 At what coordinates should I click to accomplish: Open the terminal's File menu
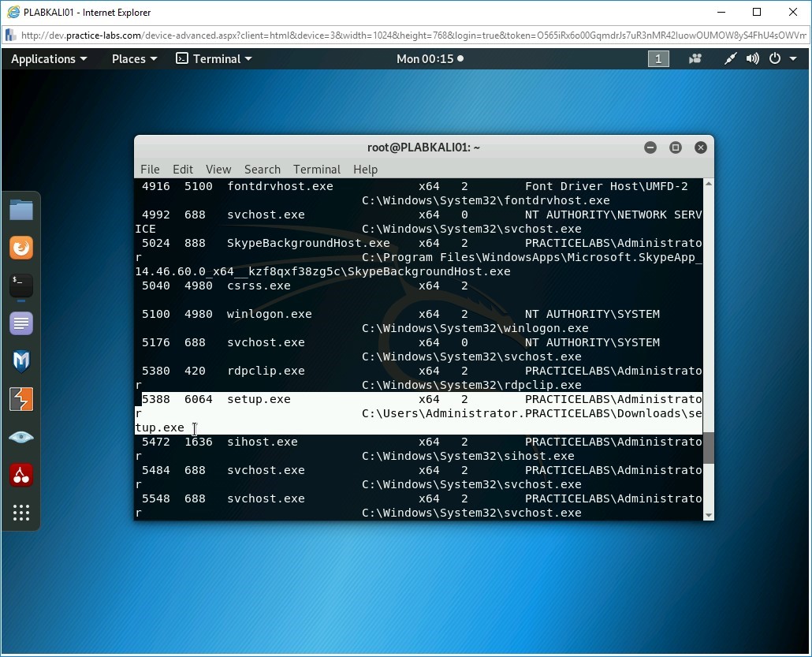point(150,170)
